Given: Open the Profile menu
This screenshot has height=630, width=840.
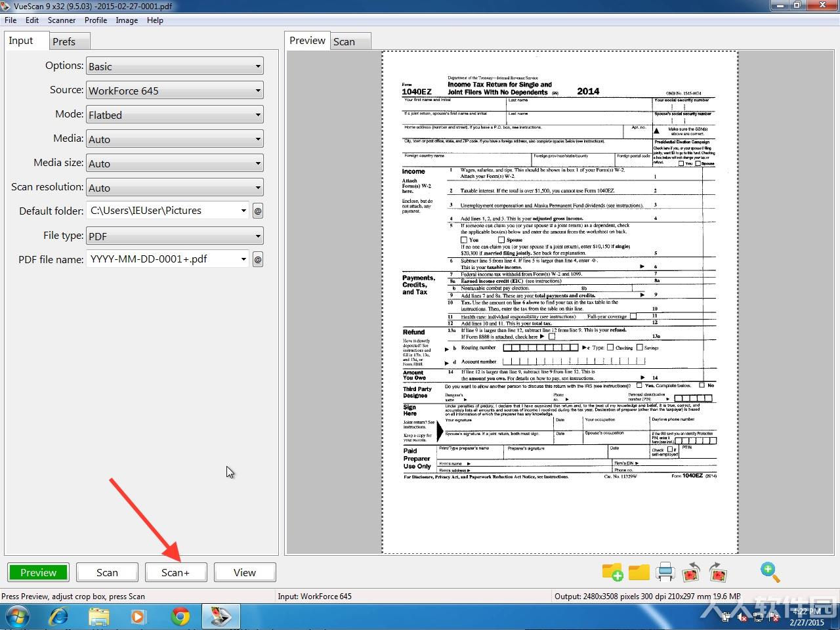Looking at the screenshot, I should pos(96,20).
